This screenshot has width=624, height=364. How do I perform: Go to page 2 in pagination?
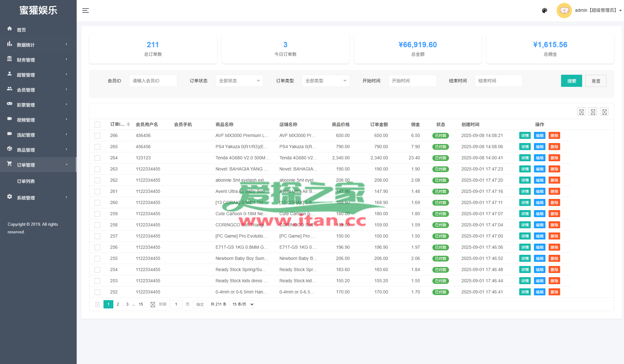[x=118, y=304]
